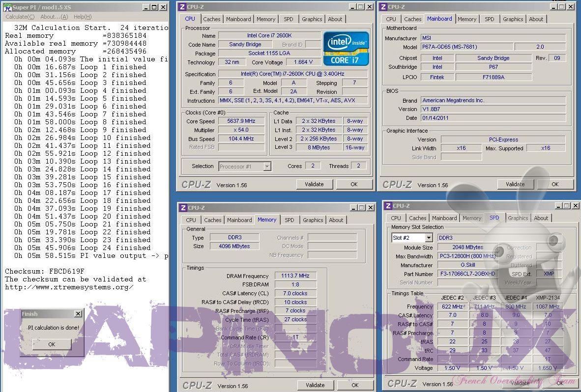This screenshot has height=392, width=581.
Task: Close the Finish dialog with its X
Action: click(x=78, y=313)
